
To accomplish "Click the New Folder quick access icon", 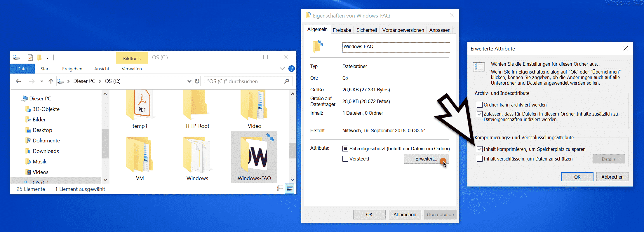I will [39, 57].
